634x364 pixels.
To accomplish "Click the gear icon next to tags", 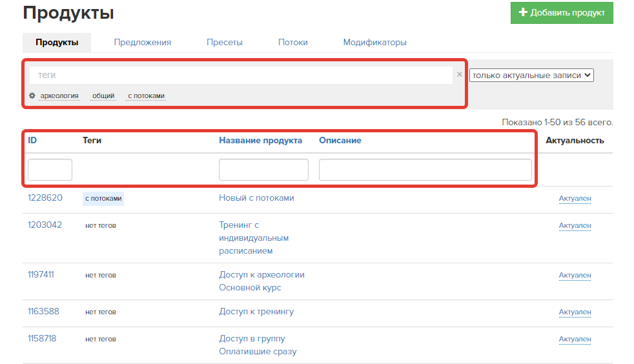I will click(x=32, y=96).
